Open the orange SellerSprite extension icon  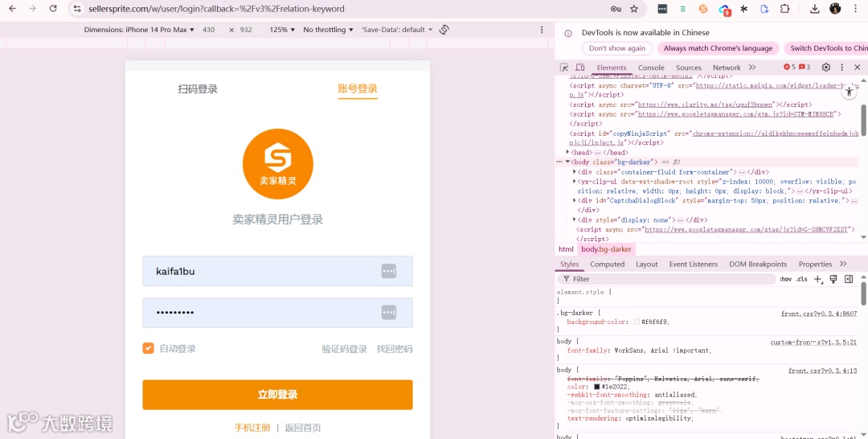703,9
